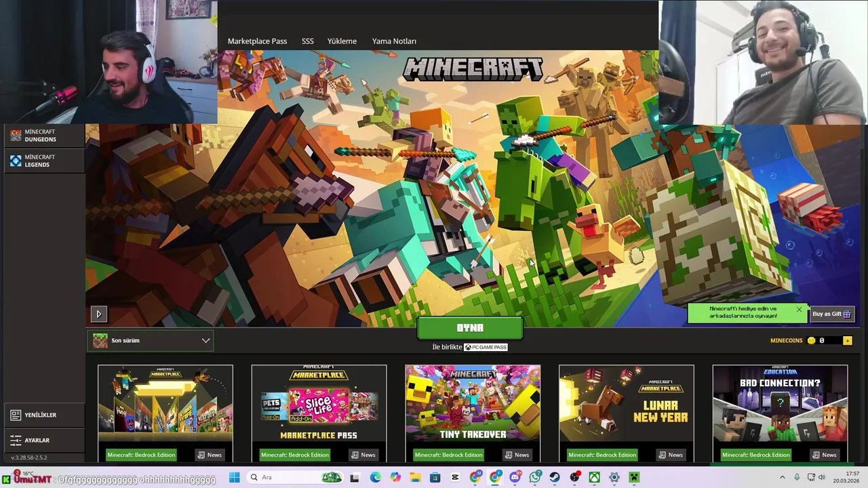
Task: Click the PC Game Pass logo
Action: (486, 347)
